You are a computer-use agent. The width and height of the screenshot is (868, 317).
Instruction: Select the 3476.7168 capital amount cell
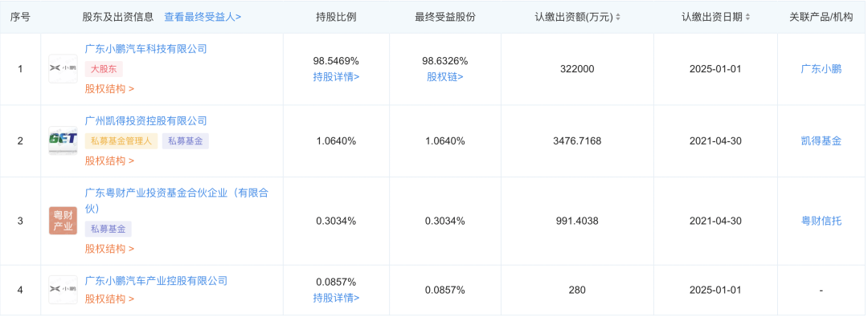(577, 141)
